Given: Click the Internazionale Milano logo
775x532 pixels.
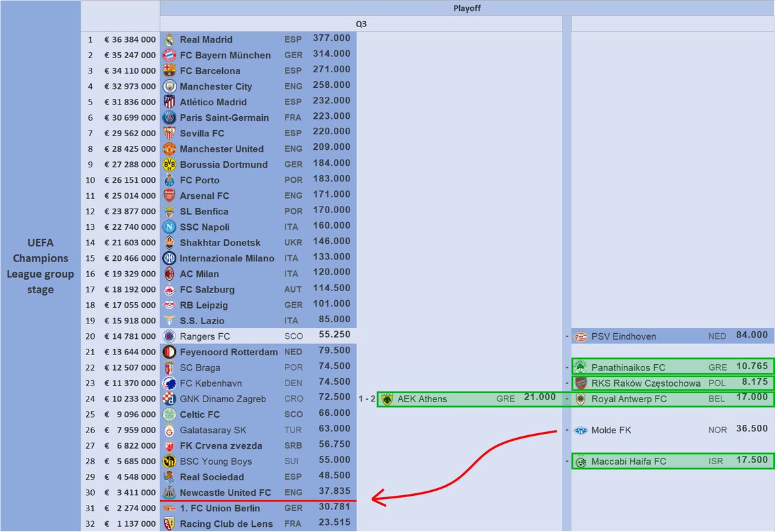Looking at the screenshot, I should (x=169, y=258).
